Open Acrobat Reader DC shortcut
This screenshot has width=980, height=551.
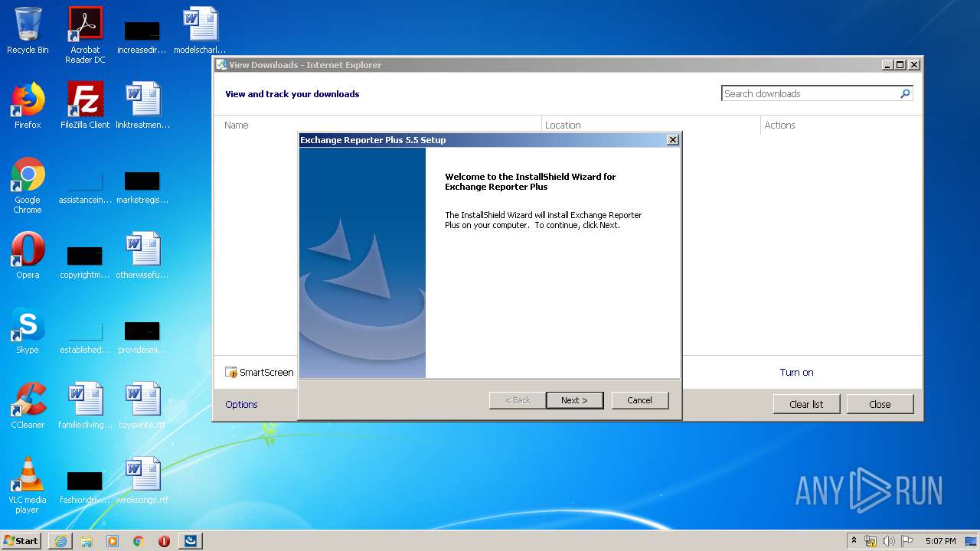pos(85,35)
